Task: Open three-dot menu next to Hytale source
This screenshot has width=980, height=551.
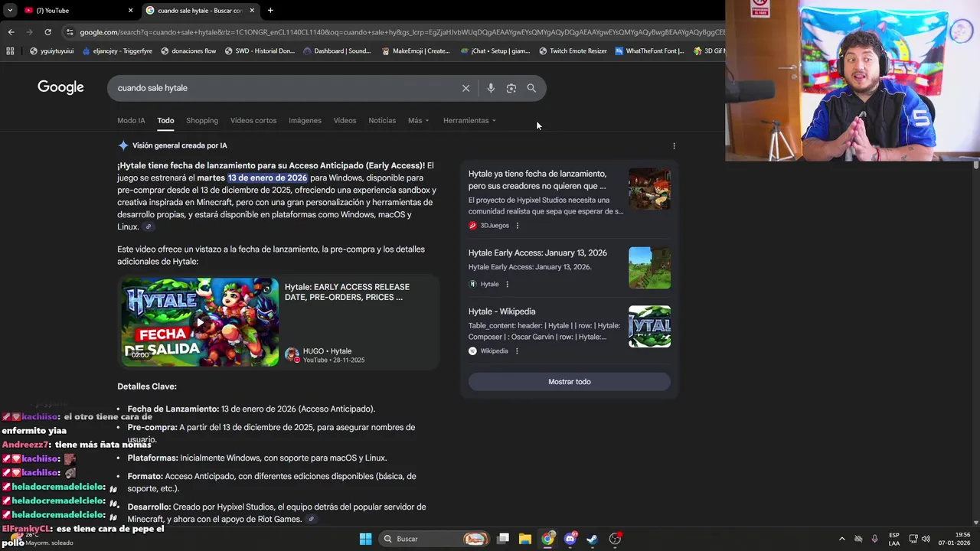Action: (507, 284)
